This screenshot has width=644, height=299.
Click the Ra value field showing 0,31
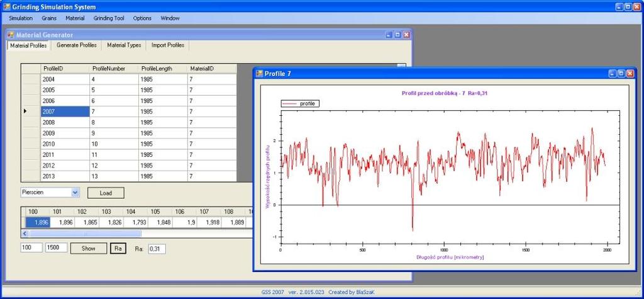point(157,249)
